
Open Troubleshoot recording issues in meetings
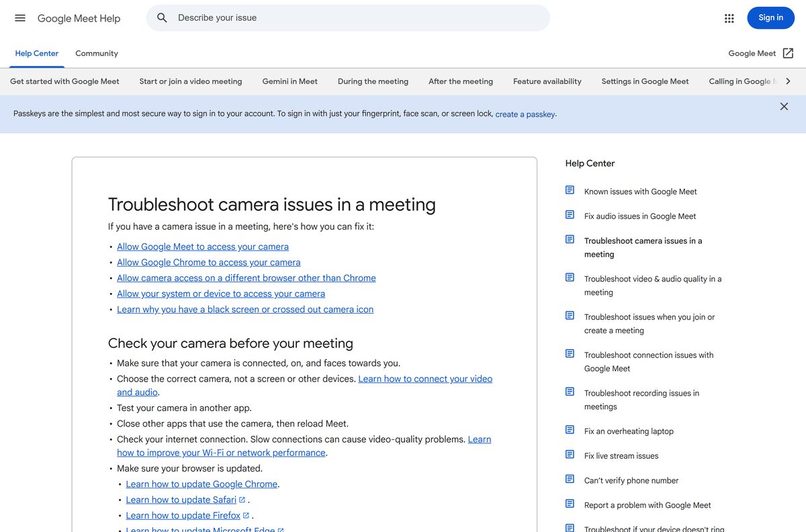641,400
